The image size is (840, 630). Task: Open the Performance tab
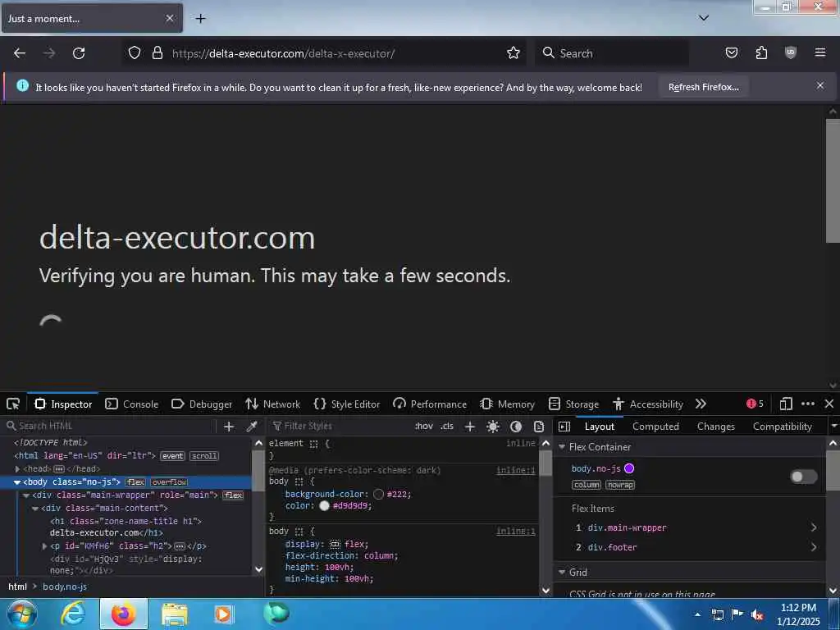click(x=430, y=404)
